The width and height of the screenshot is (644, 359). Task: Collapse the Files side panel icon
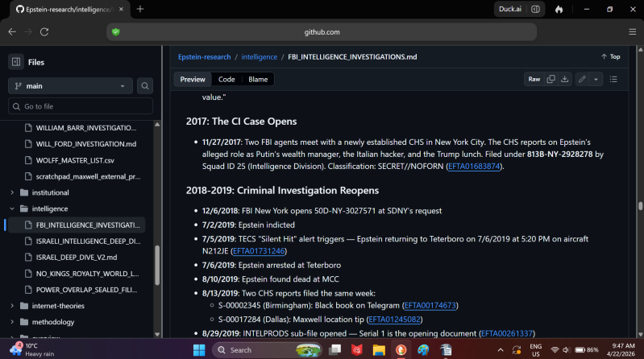pos(16,62)
